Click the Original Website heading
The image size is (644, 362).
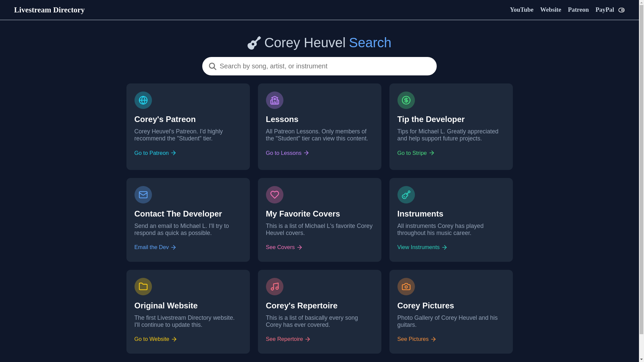(166, 306)
